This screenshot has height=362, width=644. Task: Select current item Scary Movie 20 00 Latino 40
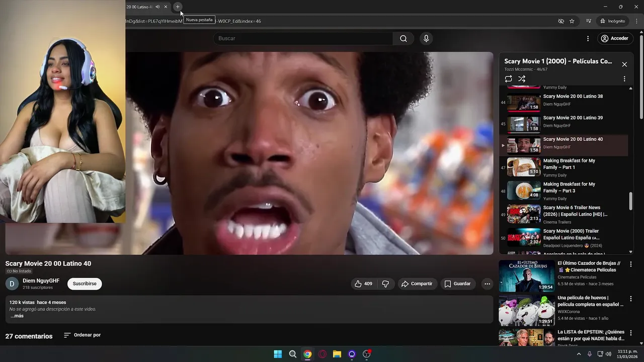564,145
